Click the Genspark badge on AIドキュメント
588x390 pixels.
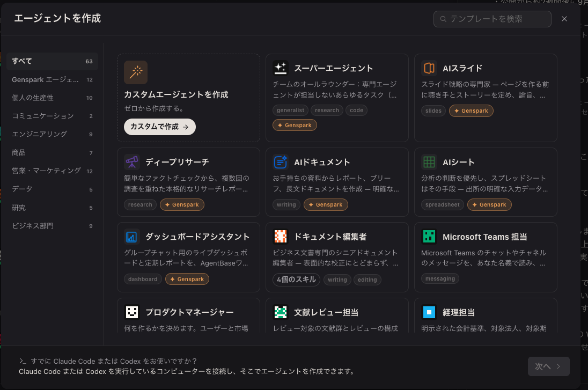pyautogui.click(x=326, y=204)
